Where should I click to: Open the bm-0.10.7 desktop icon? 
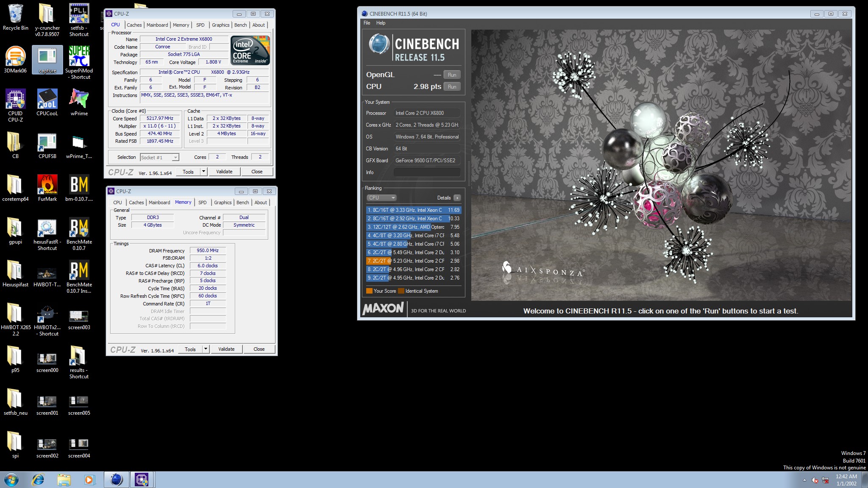tap(79, 188)
